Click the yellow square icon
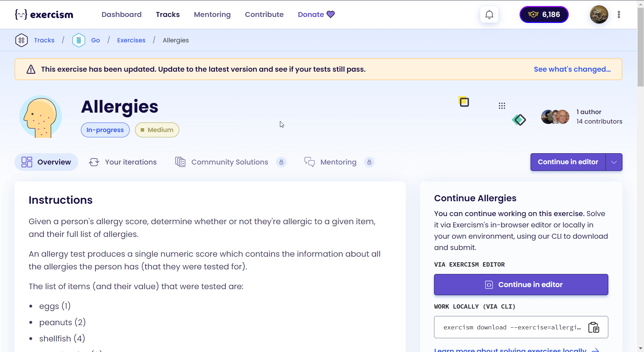Screen dimensions: 644x352 (x=464, y=102)
